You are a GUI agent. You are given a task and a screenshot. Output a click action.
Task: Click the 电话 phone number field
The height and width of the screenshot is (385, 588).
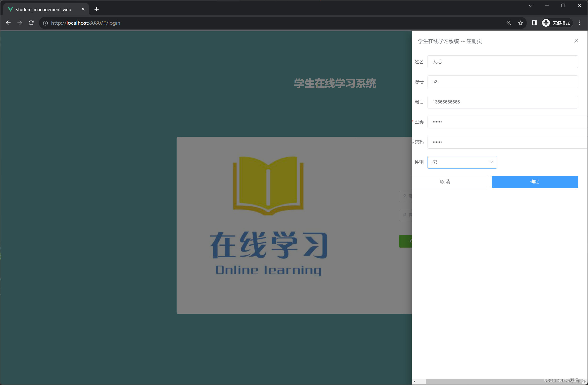pos(502,102)
